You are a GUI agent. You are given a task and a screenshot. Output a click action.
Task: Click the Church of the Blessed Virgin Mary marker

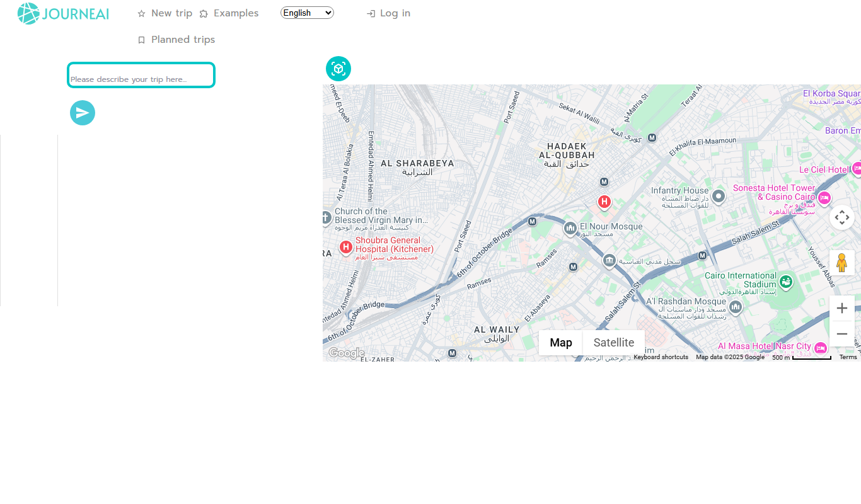click(x=325, y=218)
